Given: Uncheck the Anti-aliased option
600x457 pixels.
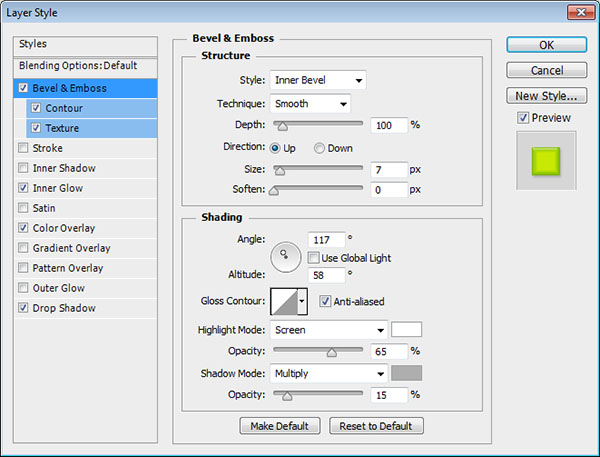Looking at the screenshot, I should point(325,301).
